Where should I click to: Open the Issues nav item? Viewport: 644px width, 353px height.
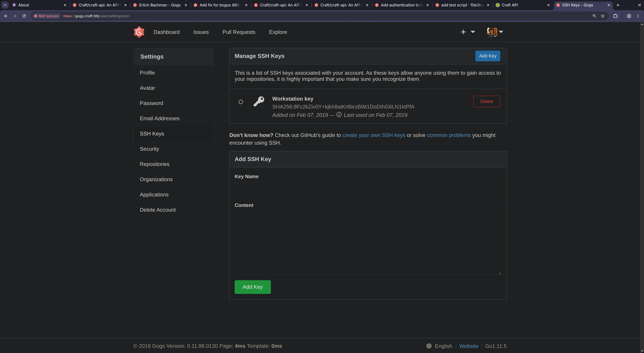point(201,32)
